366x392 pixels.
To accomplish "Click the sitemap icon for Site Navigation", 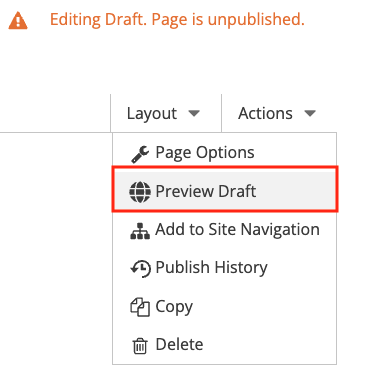I will click(140, 231).
